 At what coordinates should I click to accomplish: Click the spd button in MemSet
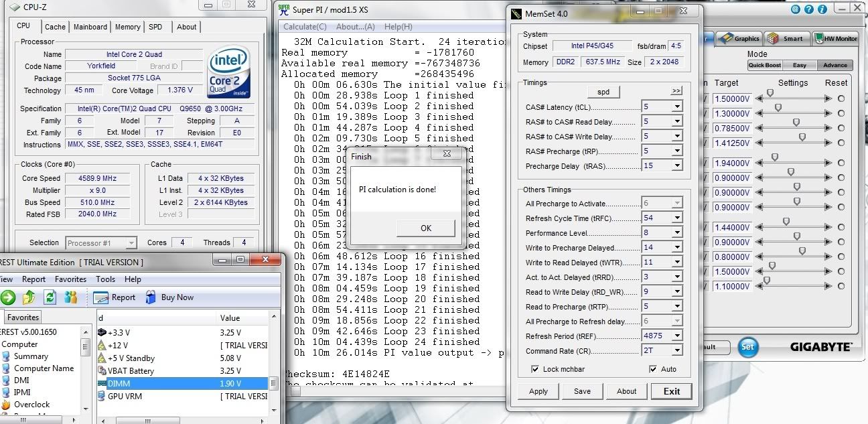(x=603, y=92)
